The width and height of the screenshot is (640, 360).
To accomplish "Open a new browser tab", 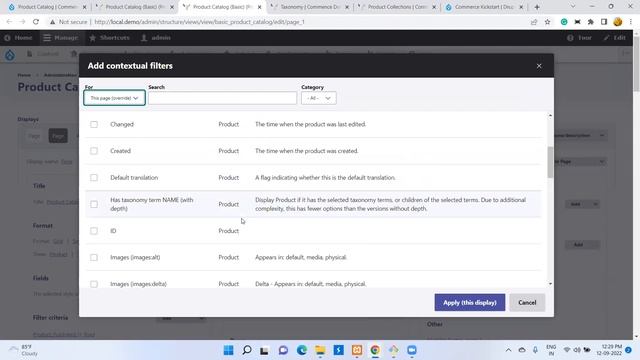I will (537, 7).
